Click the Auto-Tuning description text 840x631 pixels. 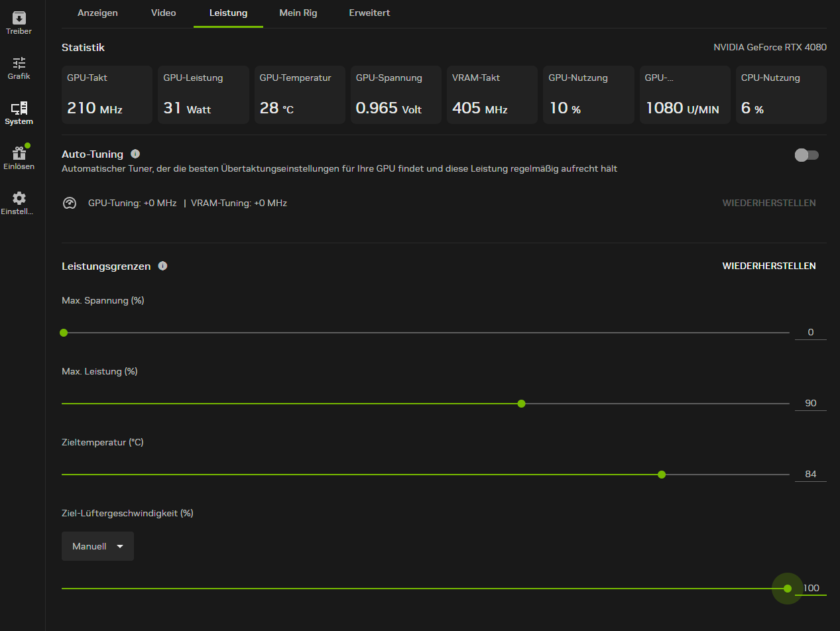(339, 169)
